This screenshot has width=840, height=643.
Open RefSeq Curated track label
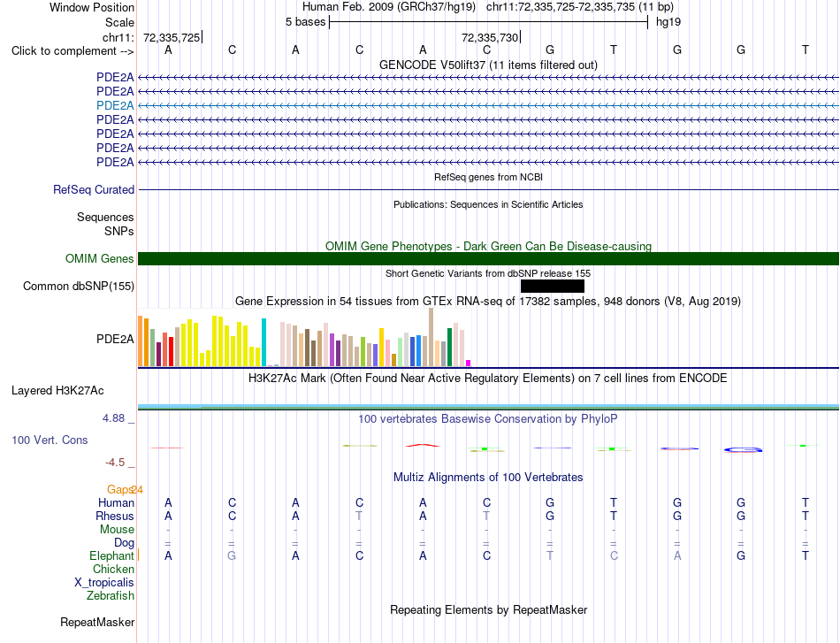click(x=93, y=189)
